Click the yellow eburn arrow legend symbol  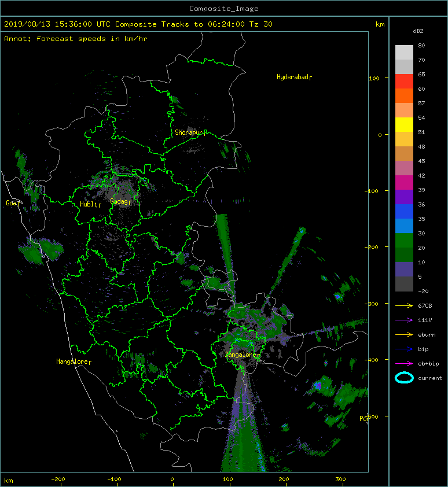[x=404, y=335]
